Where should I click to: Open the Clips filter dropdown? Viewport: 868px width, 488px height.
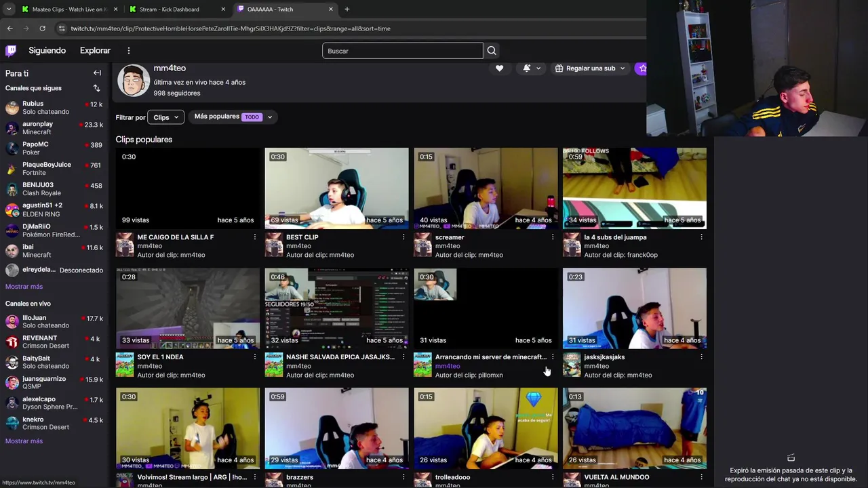165,117
